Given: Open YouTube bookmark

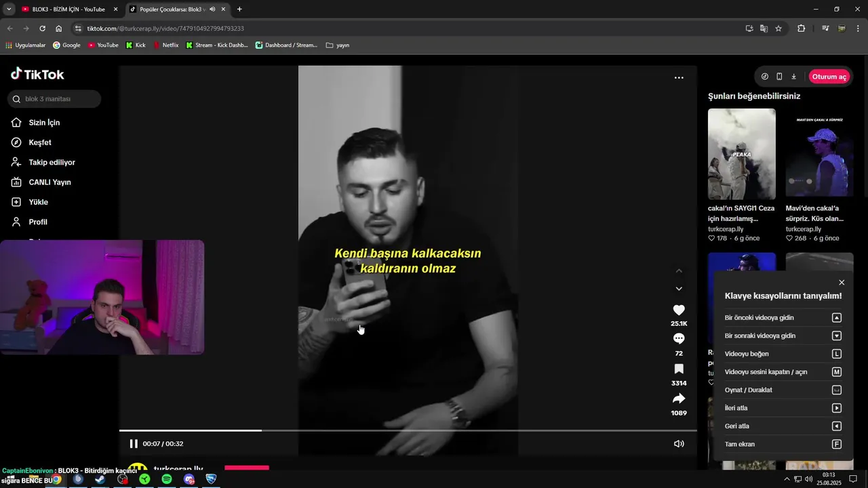Looking at the screenshot, I should tap(103, 45).
